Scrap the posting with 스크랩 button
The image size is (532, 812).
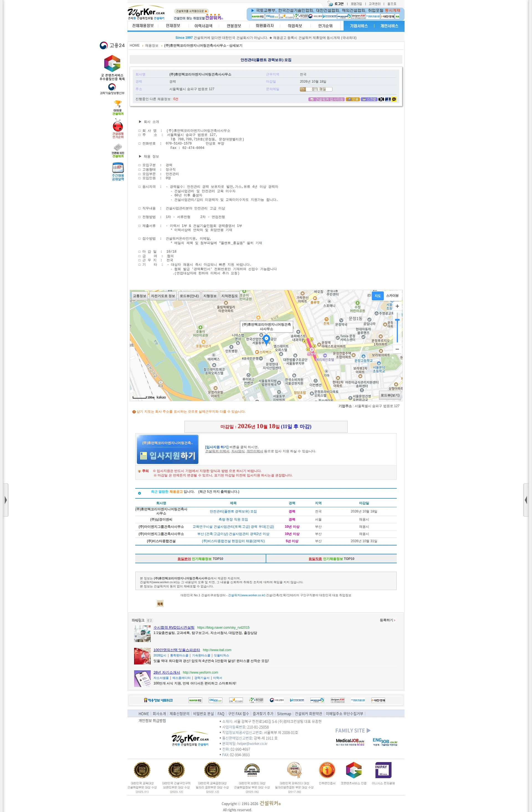click(x=369, y=99)
